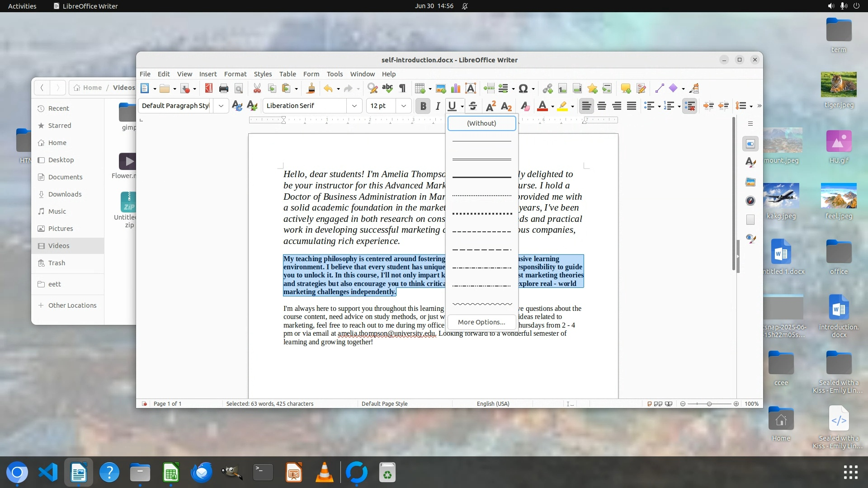Select the (Without) underline option

pos(481,123)
